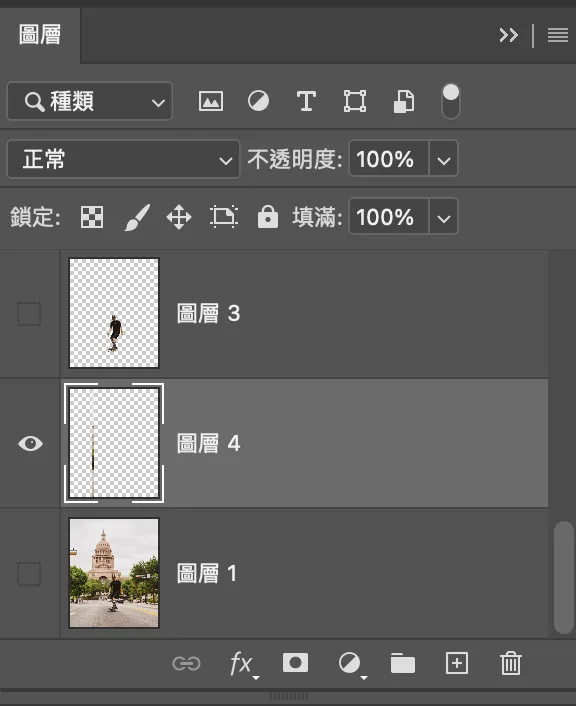Image resolution: width=576 pixels, height=706 pixels.
Task: Click the 不透明度 label
Action: click(x=295, y=159)
